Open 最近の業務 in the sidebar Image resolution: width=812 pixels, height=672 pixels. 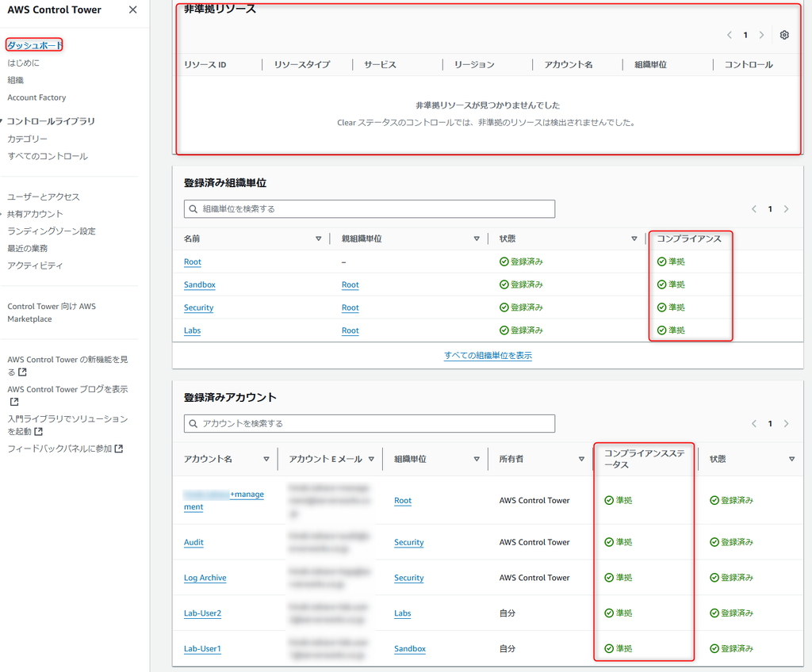28,248
